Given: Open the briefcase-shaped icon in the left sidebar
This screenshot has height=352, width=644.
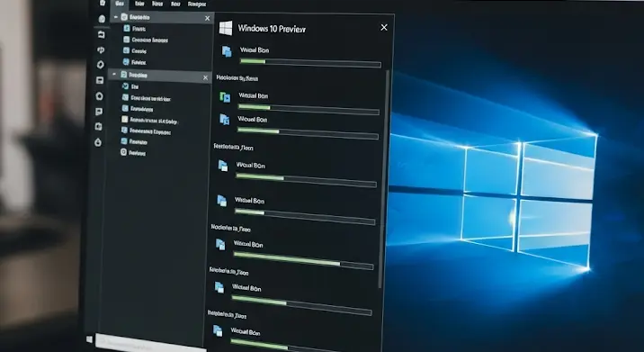Looking at the screenshot, I should (x=101, y=34).
